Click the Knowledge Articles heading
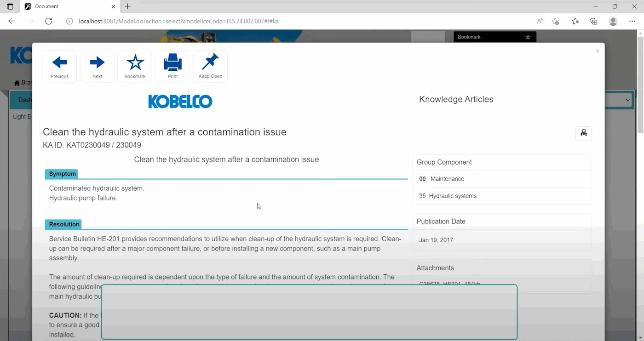This screenshot has width=644, height=341. tap(456, 99)
